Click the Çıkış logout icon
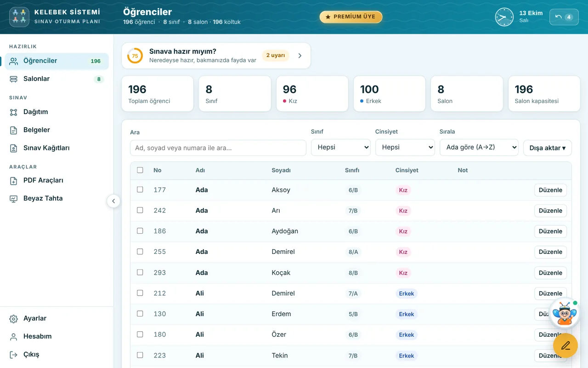The width and height of the screenshot is (588, 368). (x=14, y=355)
